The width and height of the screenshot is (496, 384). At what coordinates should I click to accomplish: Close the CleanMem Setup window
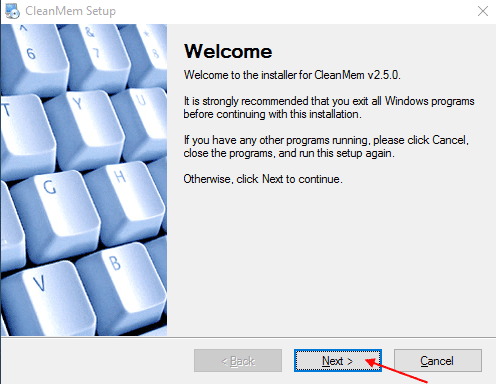click(483, 11)
